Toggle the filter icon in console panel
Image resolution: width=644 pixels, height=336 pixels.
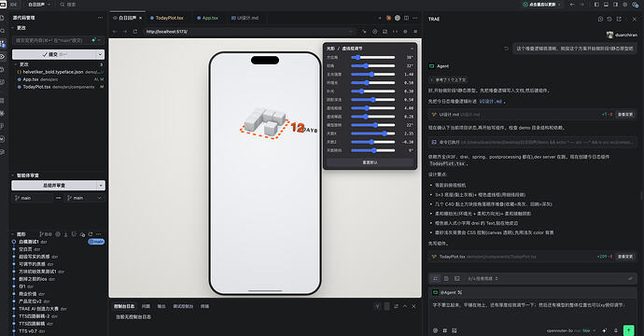click(x=377, y=306)
